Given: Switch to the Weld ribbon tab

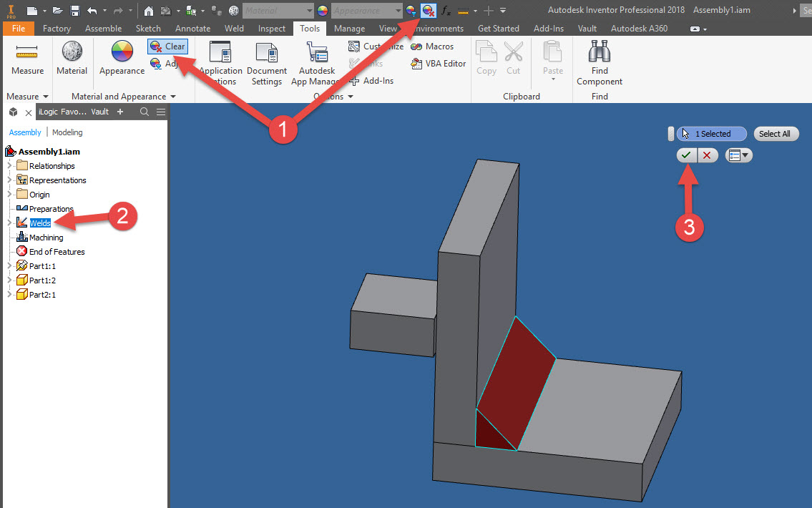Looking at the screenshot, I should click(x=234, y=29).
